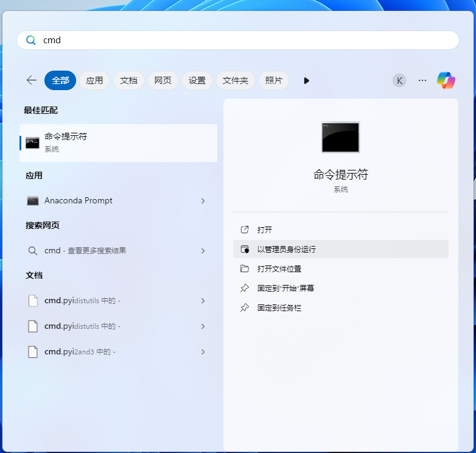476x453 pixels.
Task: Open the 命令提示符 best match result
Action: point(119,143)
